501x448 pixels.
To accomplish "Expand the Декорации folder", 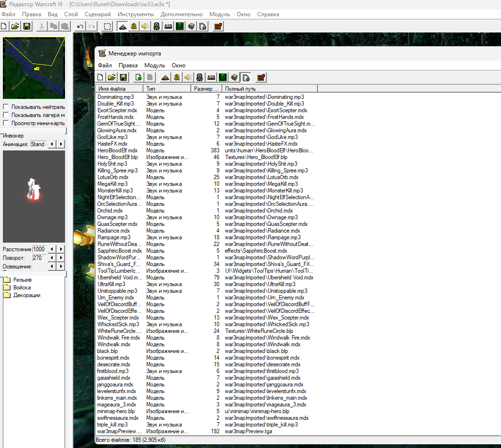I will pyautogui.click(x=7, y=295).
